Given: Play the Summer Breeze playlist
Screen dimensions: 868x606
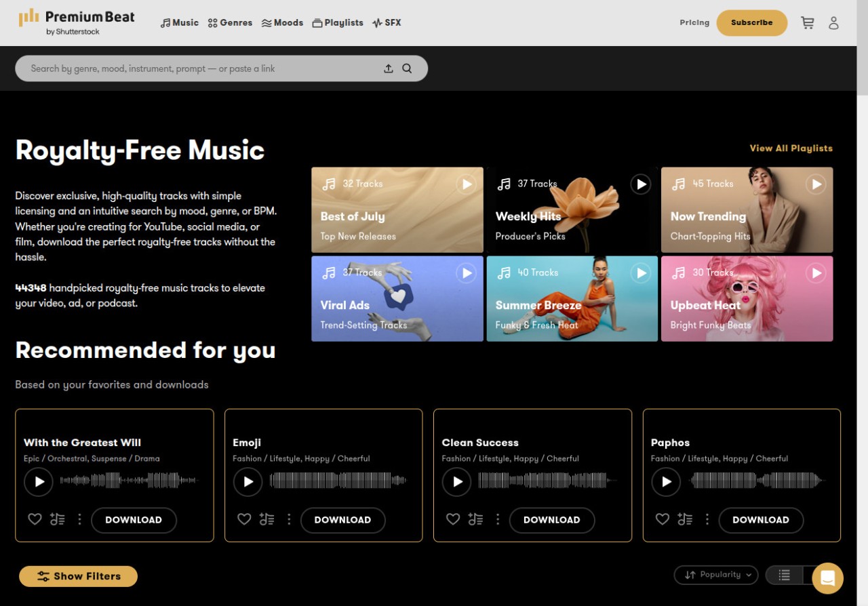Looking at the screenshot, I should [x=640, y=272].
